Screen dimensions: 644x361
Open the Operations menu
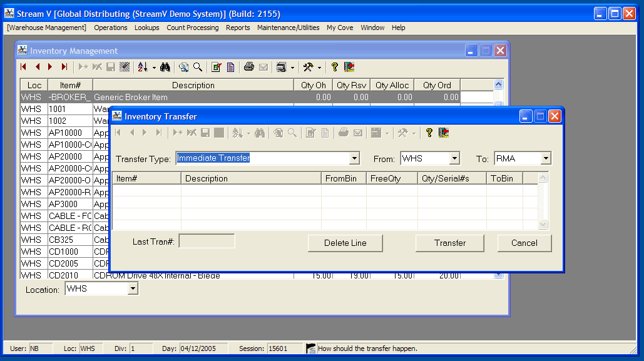[x=111, y=28]
